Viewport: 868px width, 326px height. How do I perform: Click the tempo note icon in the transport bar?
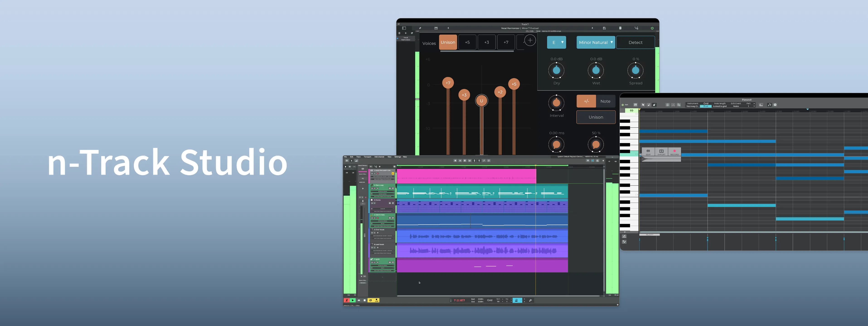tap(531, 300)
